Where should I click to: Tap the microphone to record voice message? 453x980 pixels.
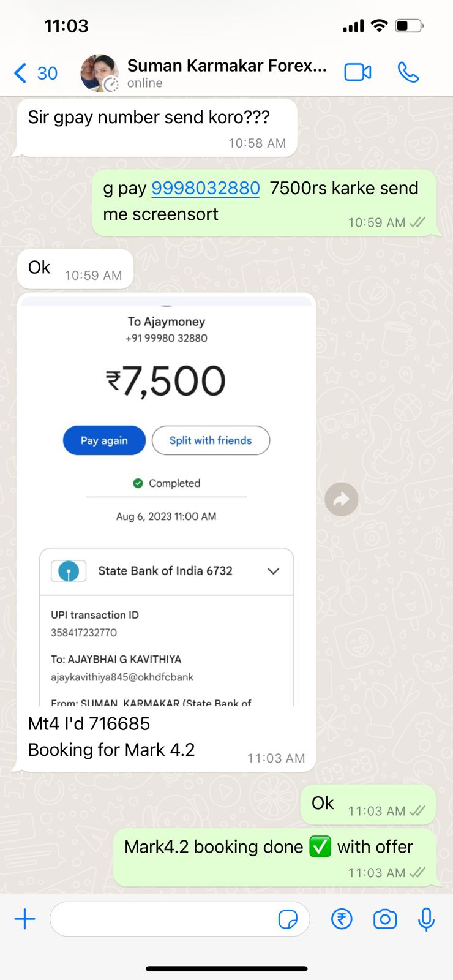pos(426,919)
